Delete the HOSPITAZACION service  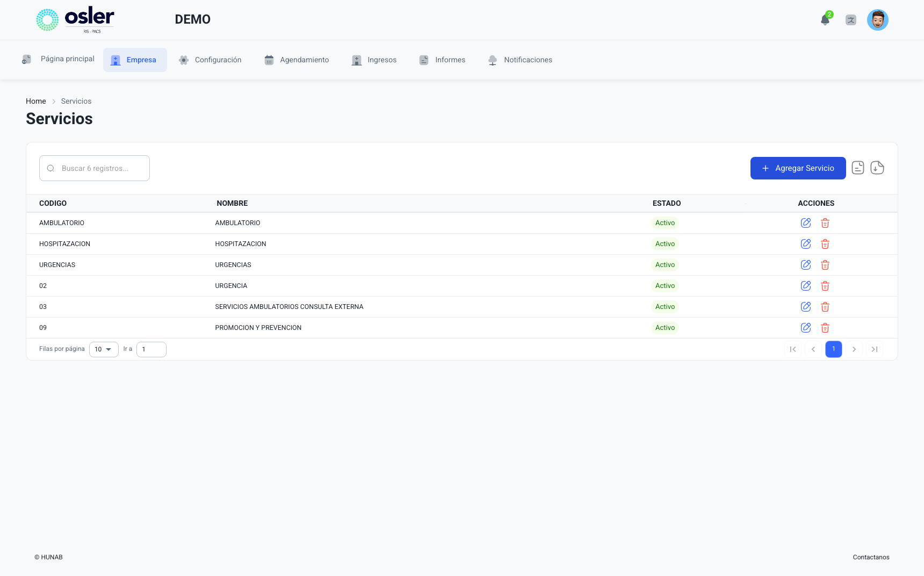pos(825,244)
